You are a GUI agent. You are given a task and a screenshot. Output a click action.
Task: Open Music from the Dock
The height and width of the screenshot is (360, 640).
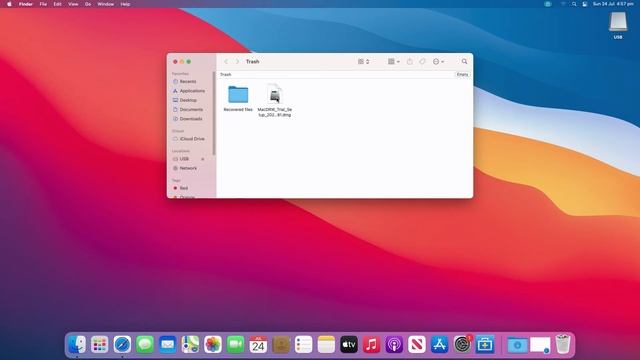[x=371, y=344]
